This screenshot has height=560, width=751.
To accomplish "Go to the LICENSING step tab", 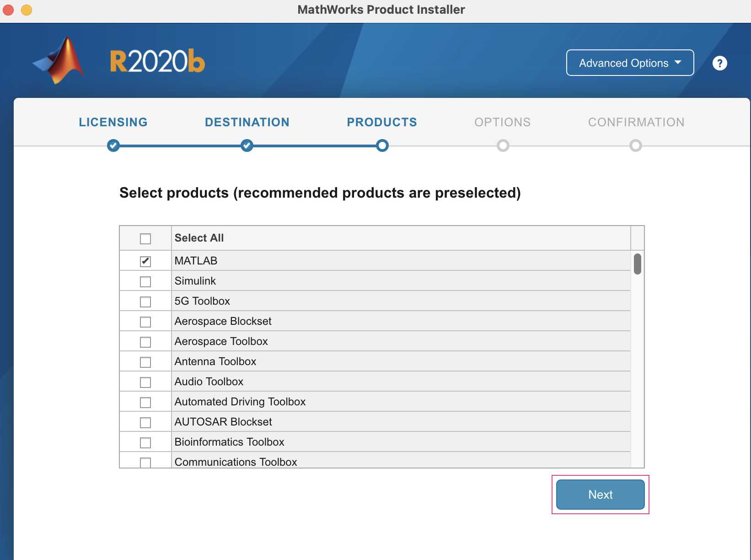I will coord(113,122).
